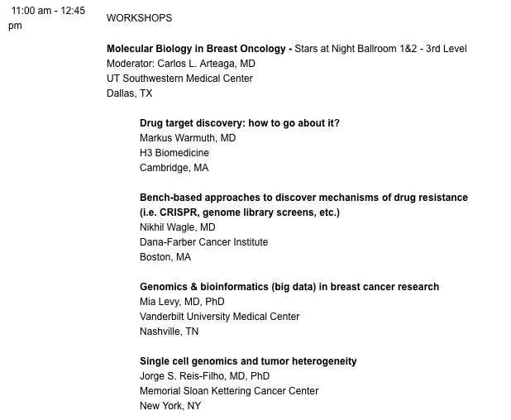Click H3 Biomedicine affiliation
The height and width of the screenshot is (420, 511).
174,153
